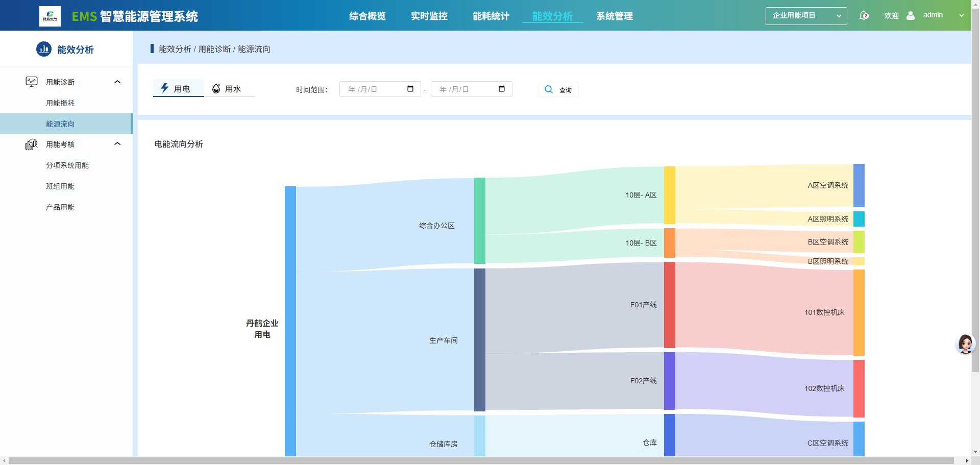
Task: Open 班组用能 sidebar item
Action: click(60, 186)
